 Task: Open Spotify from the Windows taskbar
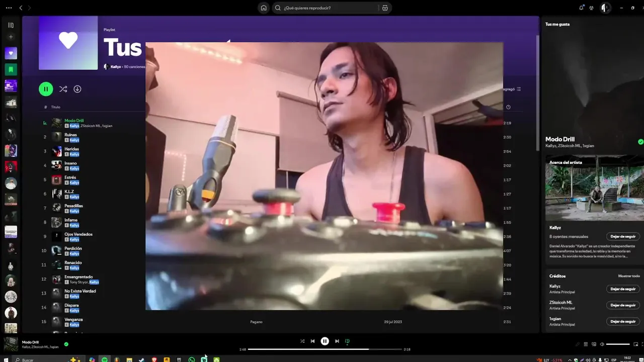tap(104, 359)
